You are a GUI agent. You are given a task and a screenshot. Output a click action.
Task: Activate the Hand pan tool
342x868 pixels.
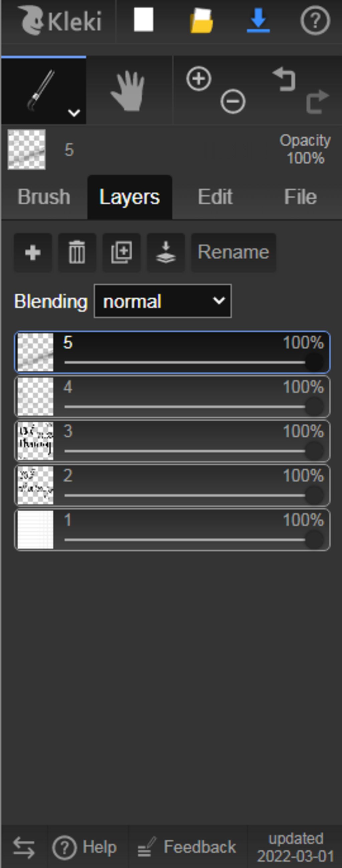128,91
